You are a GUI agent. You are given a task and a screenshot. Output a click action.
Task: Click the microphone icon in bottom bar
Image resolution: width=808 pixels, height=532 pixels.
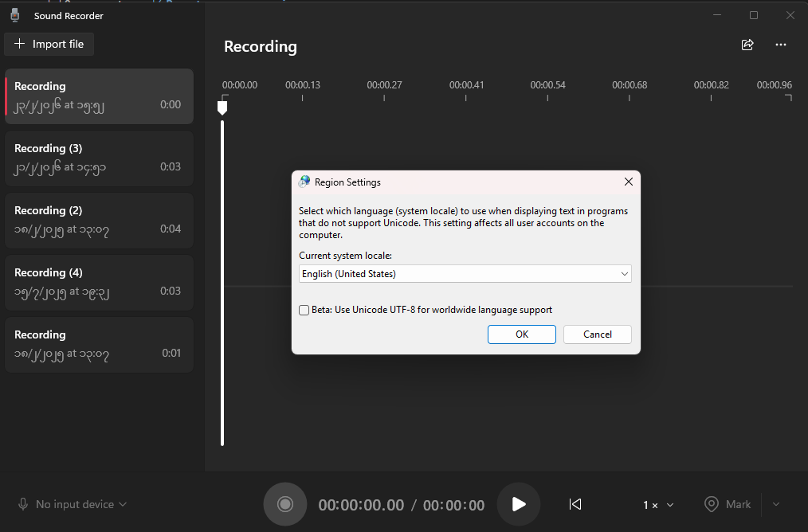pos(23,504)
